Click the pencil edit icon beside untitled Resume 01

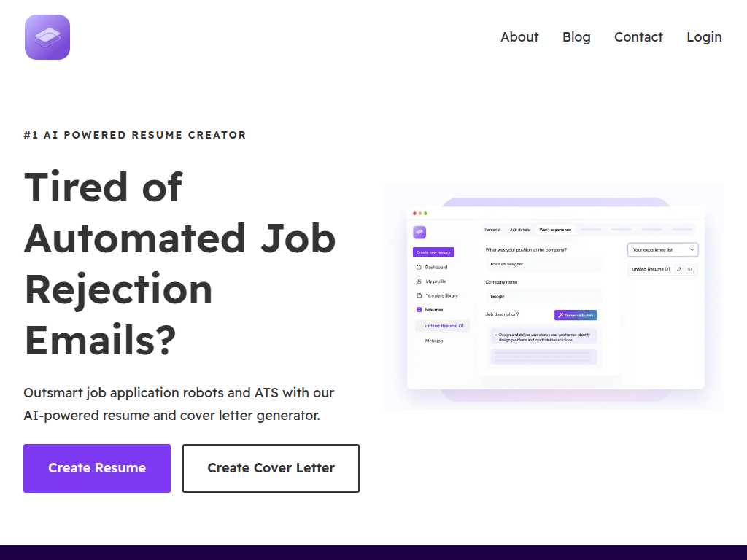679,269
